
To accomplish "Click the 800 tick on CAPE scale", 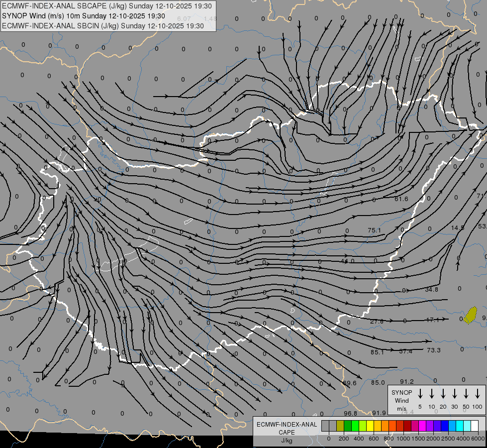I will point(389,439).
